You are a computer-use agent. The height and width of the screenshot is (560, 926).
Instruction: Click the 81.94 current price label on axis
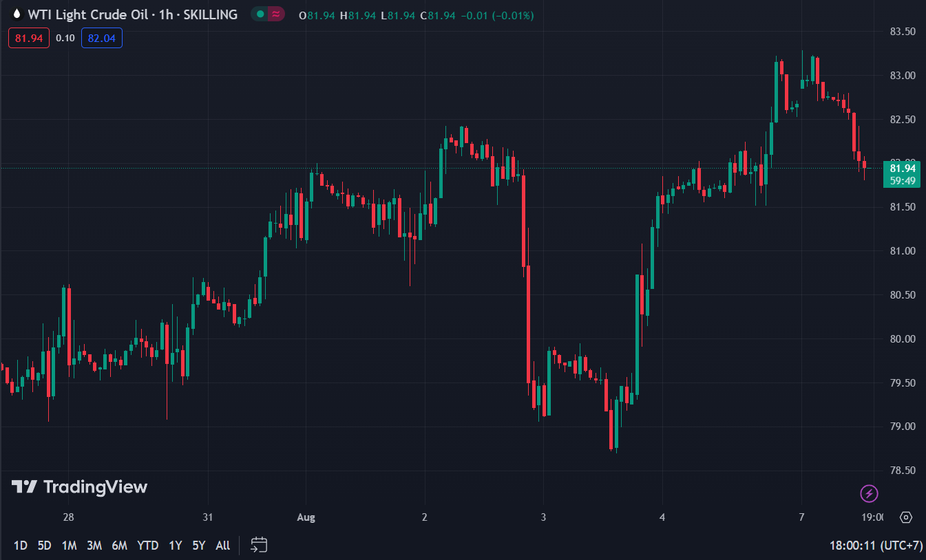click(902, 168)
